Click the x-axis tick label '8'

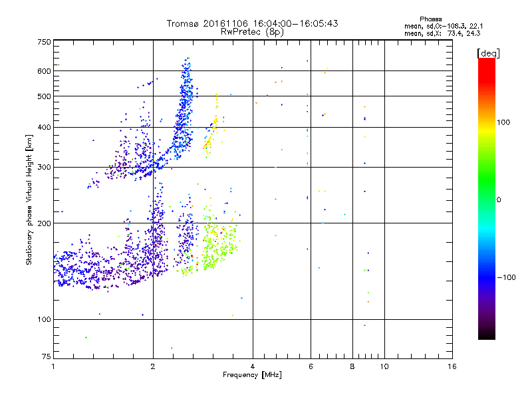352,366
